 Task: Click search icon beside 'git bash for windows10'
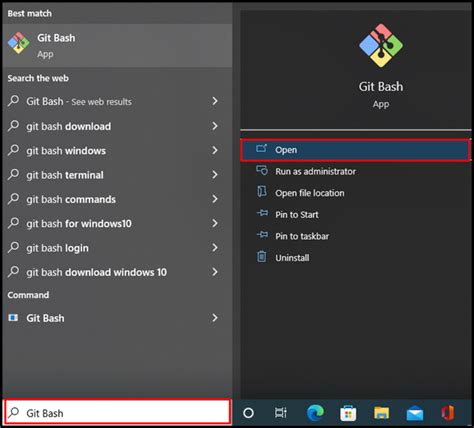(x=13, y=223)
